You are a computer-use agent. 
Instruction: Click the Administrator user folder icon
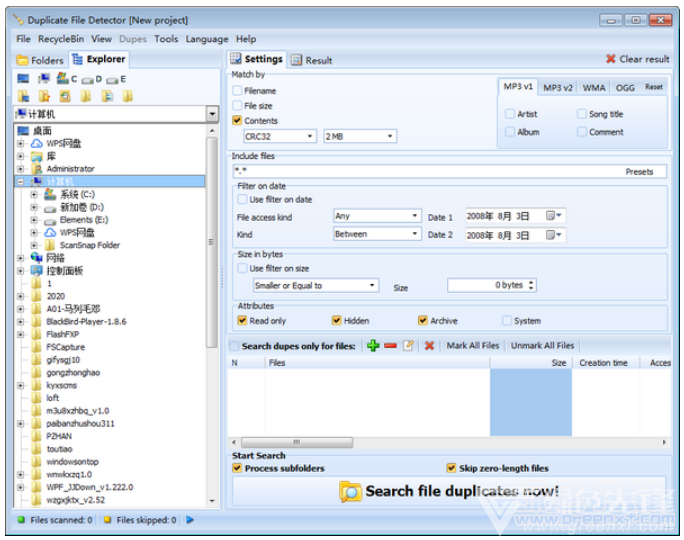37,168
